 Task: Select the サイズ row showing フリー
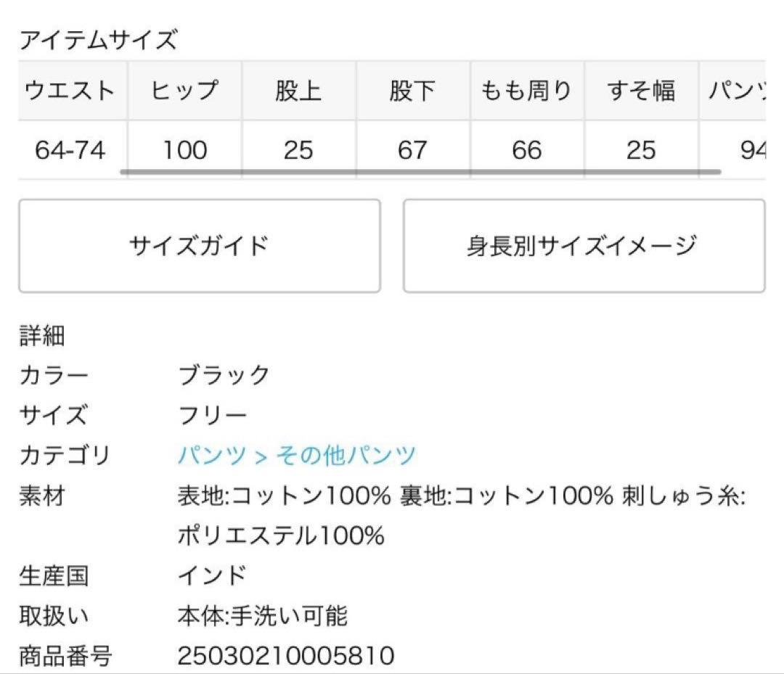point(211,415)
